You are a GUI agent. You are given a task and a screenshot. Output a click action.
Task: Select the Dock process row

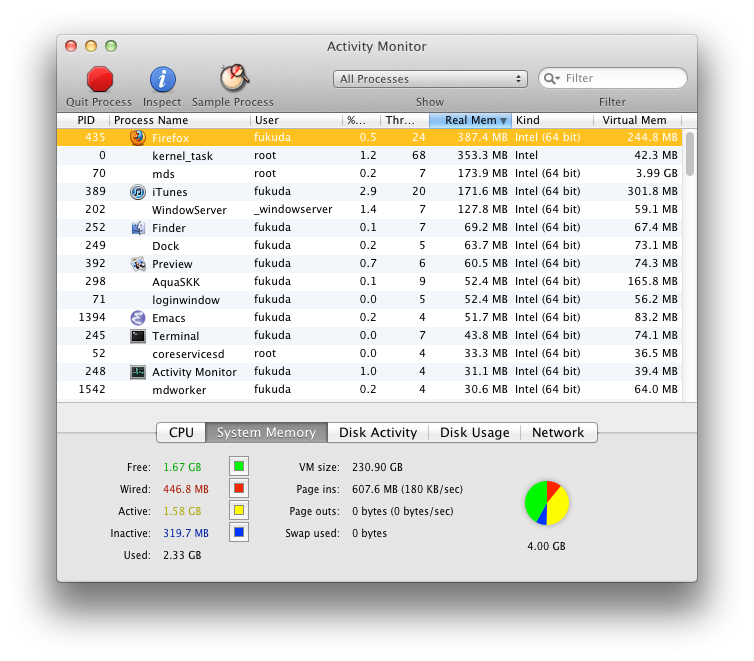click(369, 246)
